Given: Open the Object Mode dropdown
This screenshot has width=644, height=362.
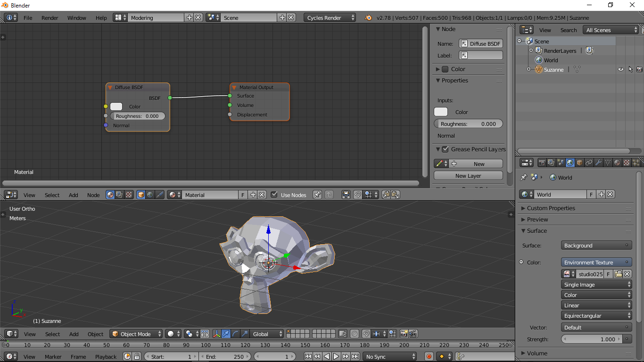Looking at the screenshot, I should click(136, 334).
